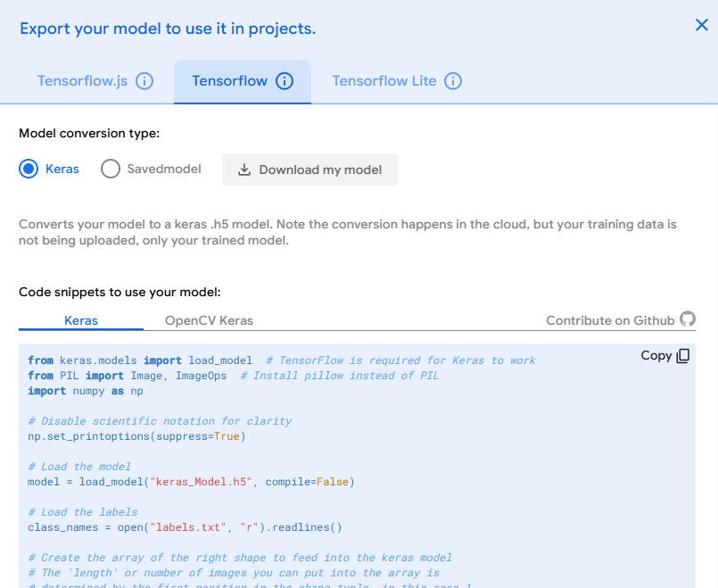Close the export model dialog
The width and height of the screenshot is (718, 588).
click(x=702, y=25)
